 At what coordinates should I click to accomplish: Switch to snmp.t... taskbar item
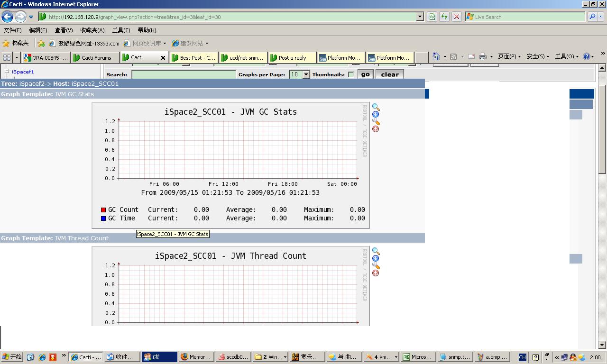click(455, 357)
